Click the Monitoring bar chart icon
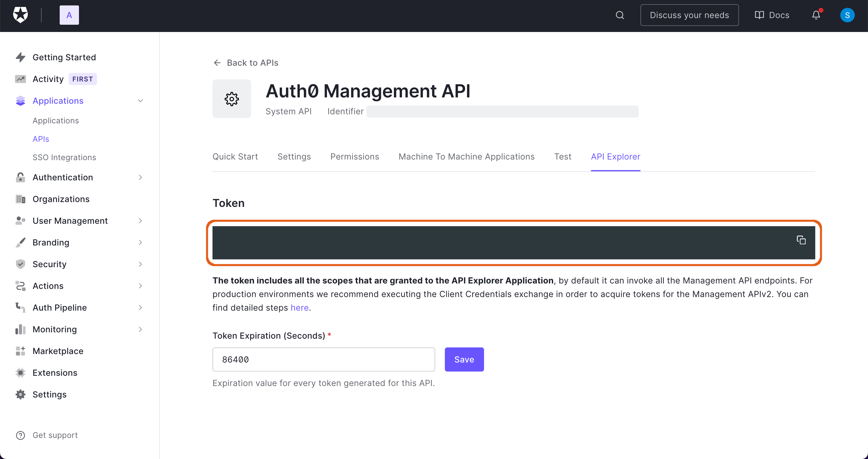Screen dimensions: 868x459 (x=20, y=329)
